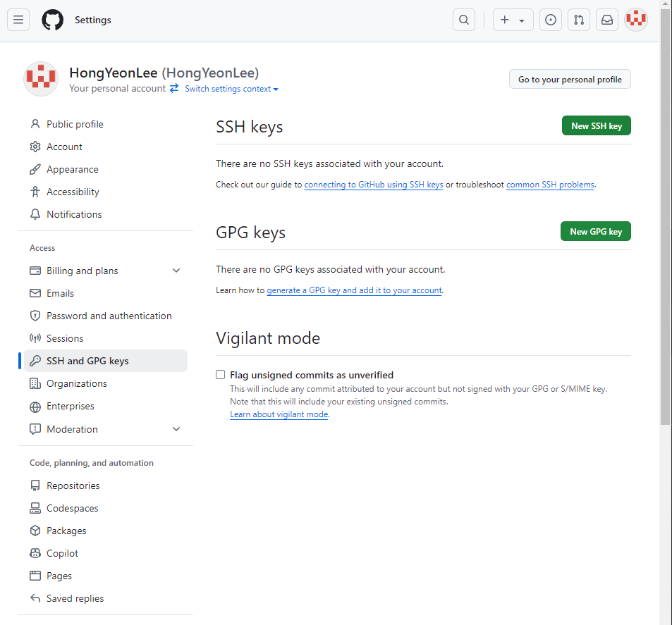Screen dimensions: 672x625
Task: Open Pull requests icon in header
Action: [579, 20]
